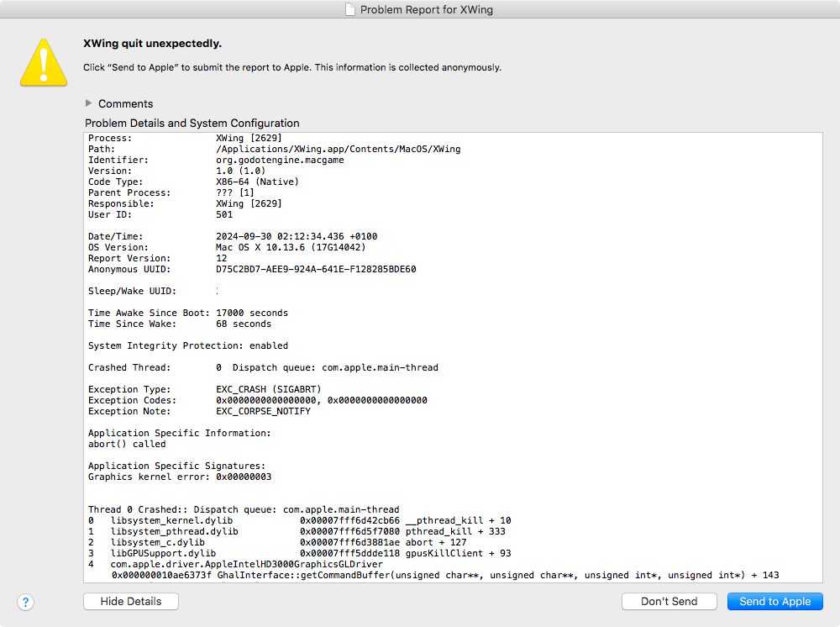Click the EXC_CRASH (SIGABRT) exception type

click(269, 390)
